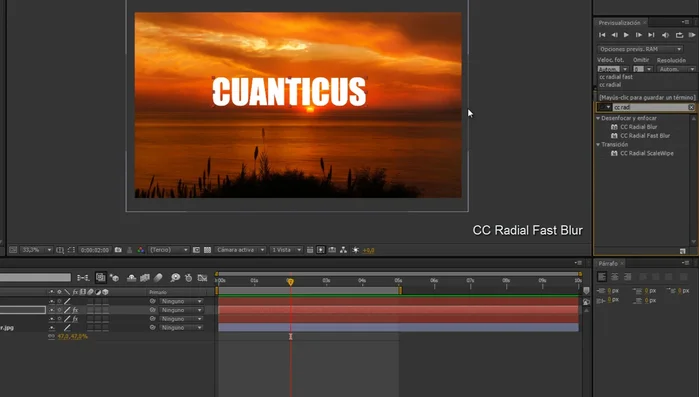Viewport: 699px width, 397px height.
Task: Click the 47,0 47,0% scale value
Action: [72, 336]
